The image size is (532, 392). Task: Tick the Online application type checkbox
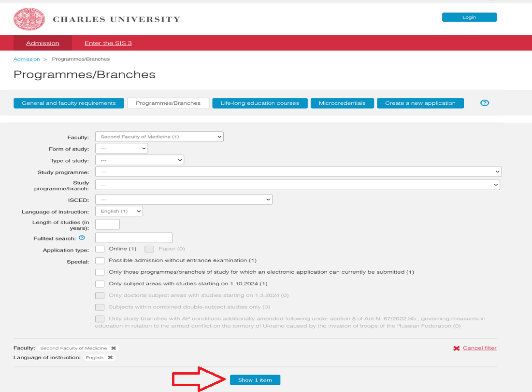100,249
